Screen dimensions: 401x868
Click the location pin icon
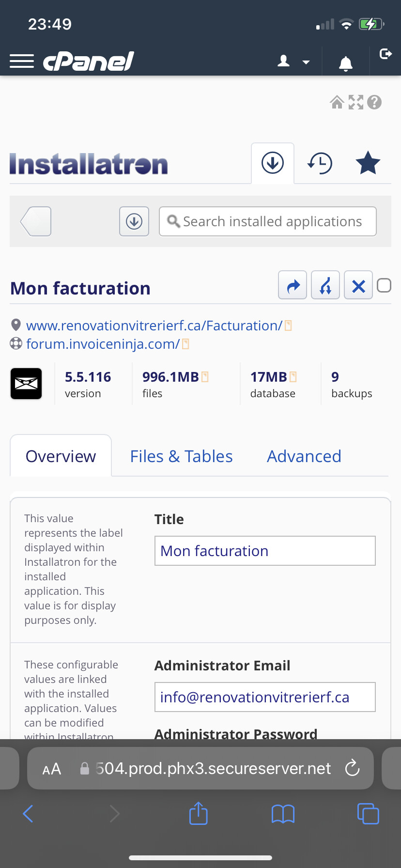16,325
